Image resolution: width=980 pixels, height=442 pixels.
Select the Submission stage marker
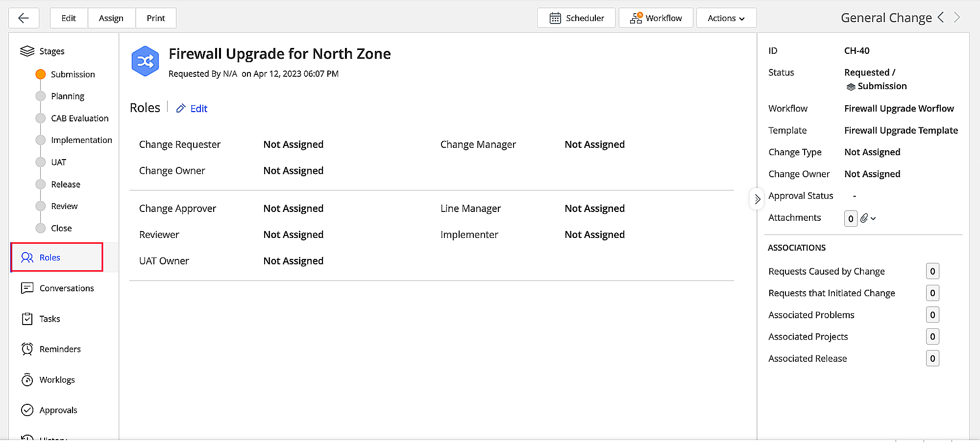coord(41,74)
